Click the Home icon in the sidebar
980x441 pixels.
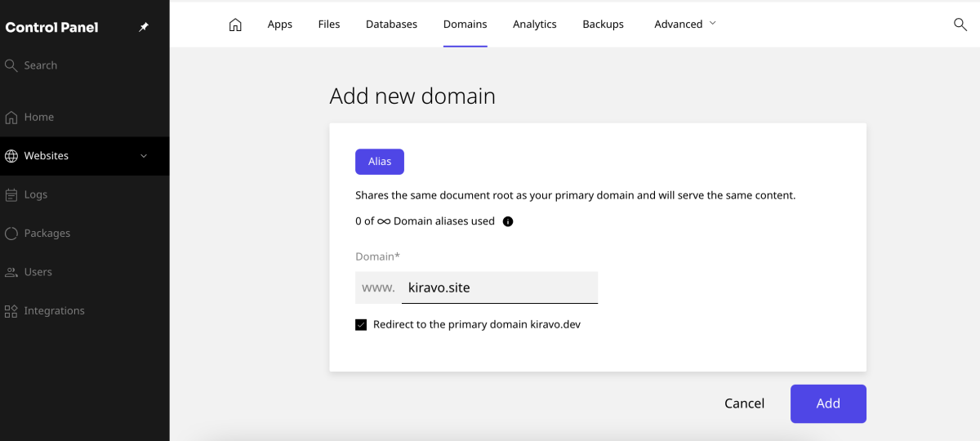[11, 118]
